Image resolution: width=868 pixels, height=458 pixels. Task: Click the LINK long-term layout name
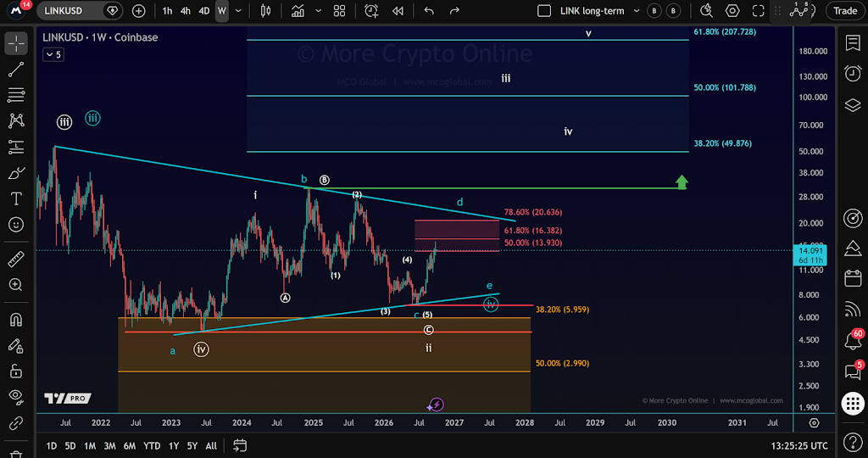[592, 10]
